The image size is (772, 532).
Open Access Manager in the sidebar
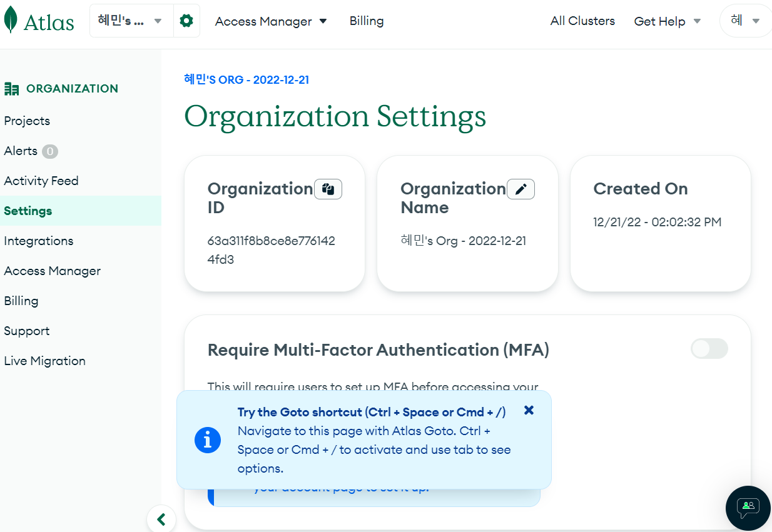pos(53,271)
